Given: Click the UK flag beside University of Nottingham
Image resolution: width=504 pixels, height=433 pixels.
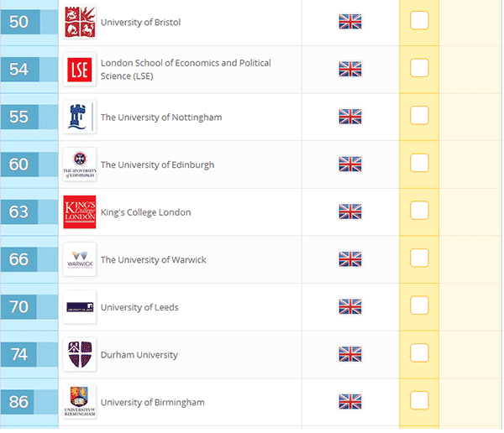Looking at the screenshot, I should pyautogui.click(x=349, y=117).
